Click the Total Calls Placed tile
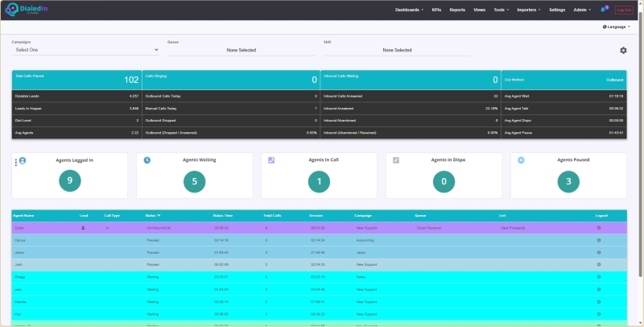 pos(76,80)
